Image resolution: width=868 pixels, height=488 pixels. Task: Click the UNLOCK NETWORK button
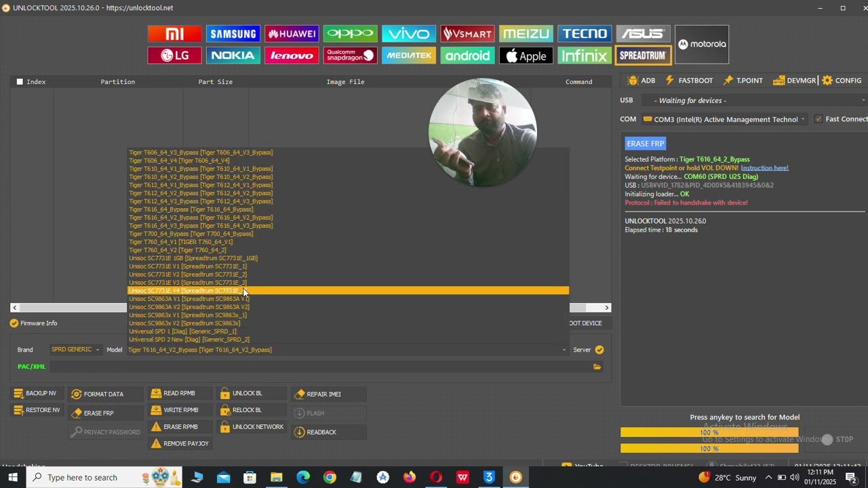[252, 427]
